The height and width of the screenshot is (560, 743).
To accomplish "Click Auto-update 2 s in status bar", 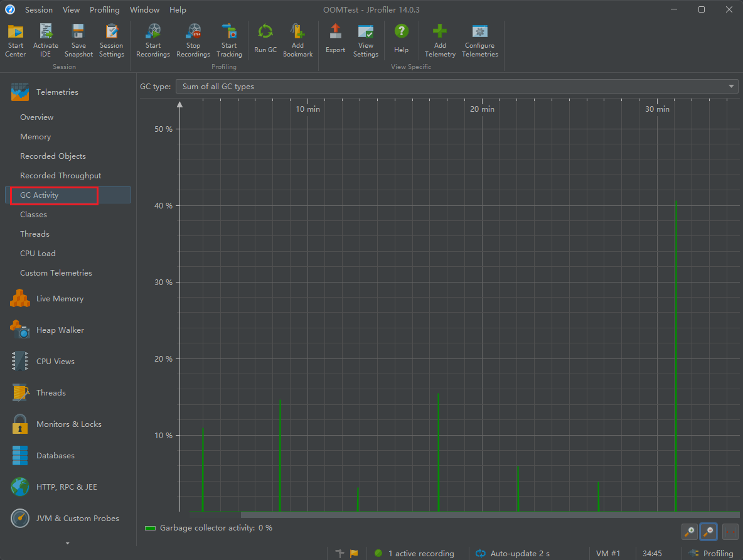I will coord(513,553).
